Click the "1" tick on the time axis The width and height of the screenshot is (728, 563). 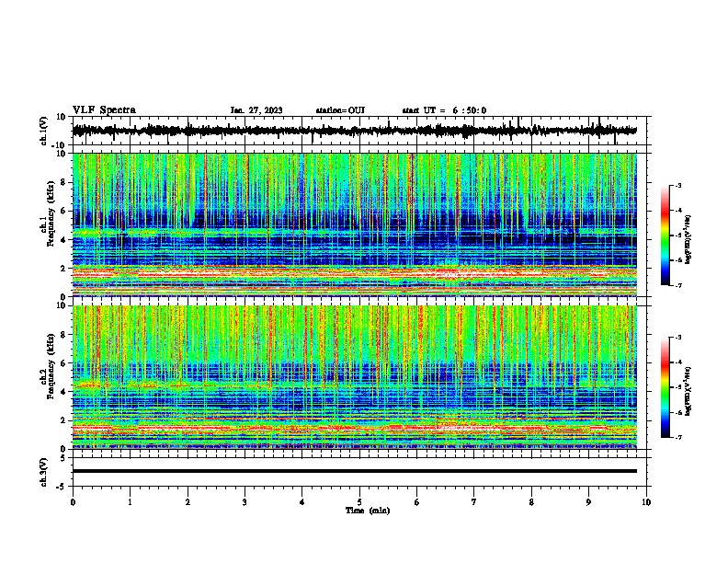point(130,502)
